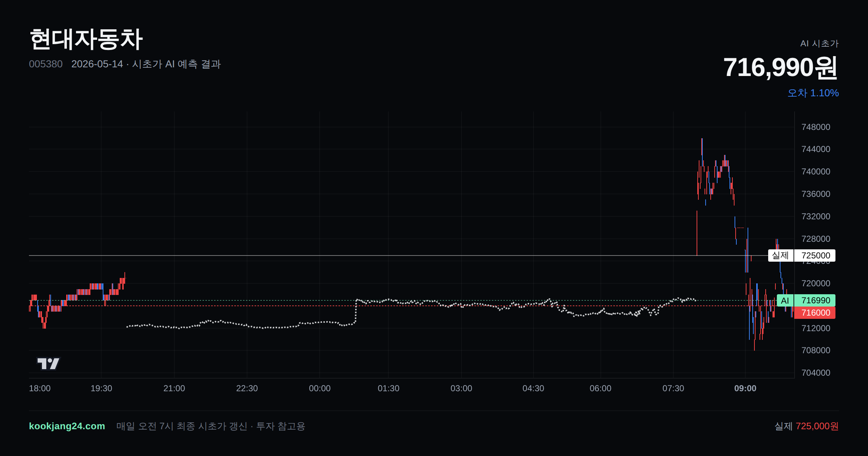Select the stock code 005380
This screenshot has height=456, width=868.
coord(46,64)
